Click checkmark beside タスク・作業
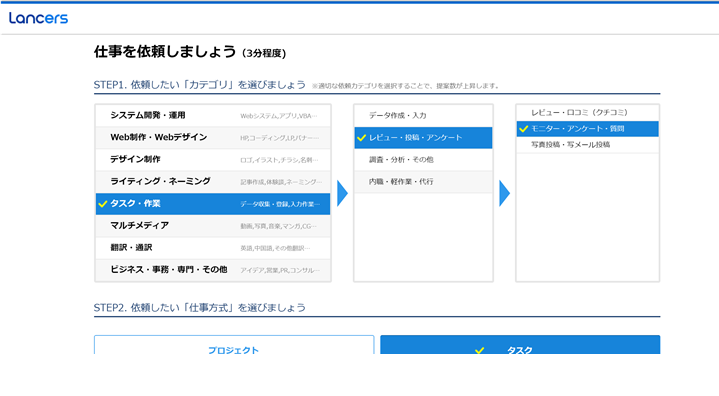719x396 pixels. point(103,204)
